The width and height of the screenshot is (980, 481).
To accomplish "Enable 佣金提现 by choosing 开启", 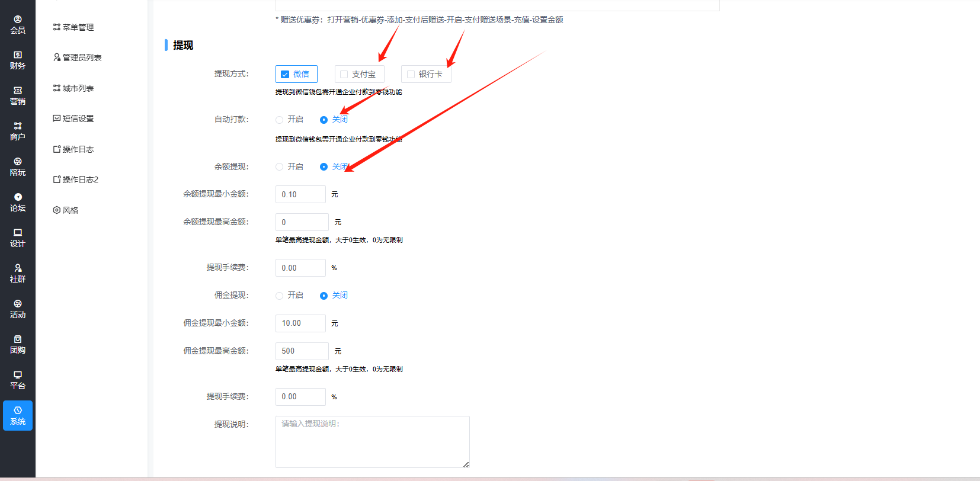I will point(280,296).
